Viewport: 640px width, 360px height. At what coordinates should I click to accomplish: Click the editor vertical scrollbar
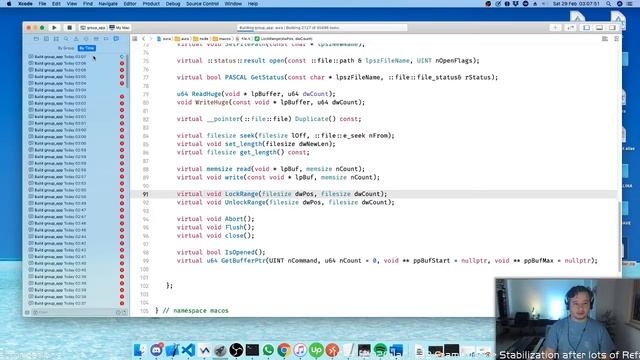[620, 237]
